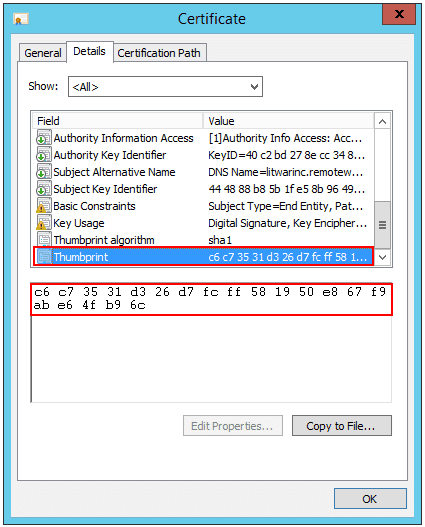This screenshot has height=527, width=425.
Task: Click the thumbprint value in the list row
Action: point(288,257)
